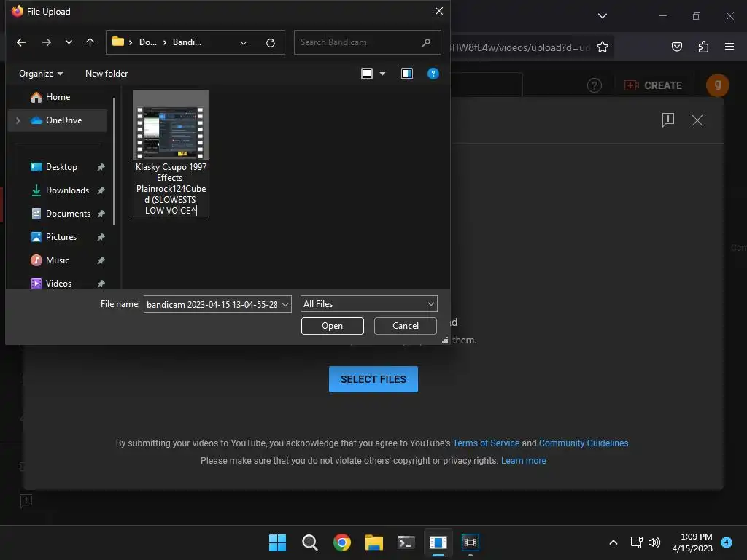The height and width of the screenshot is (560, 747).
Task: Open the notification count badge
Action: pos(726,542)
